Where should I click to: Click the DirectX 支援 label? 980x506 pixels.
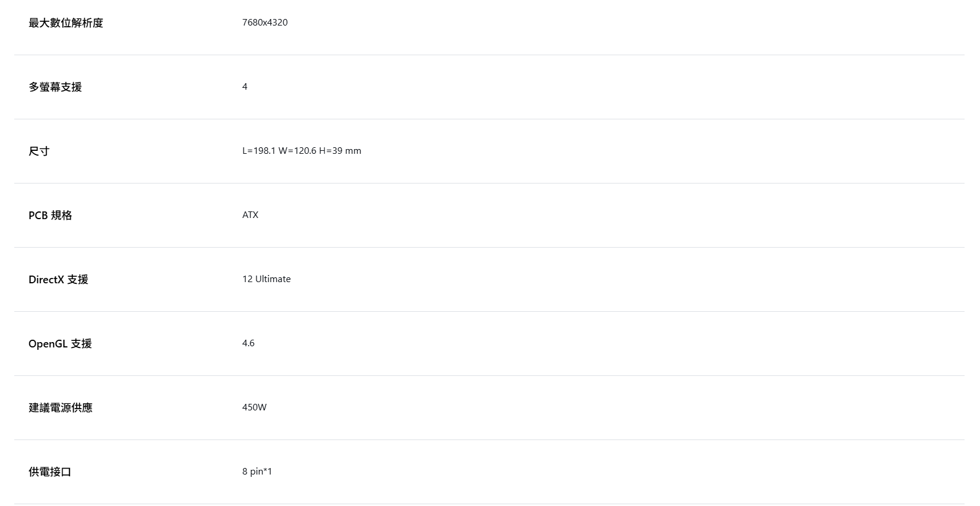click(58, 280)
